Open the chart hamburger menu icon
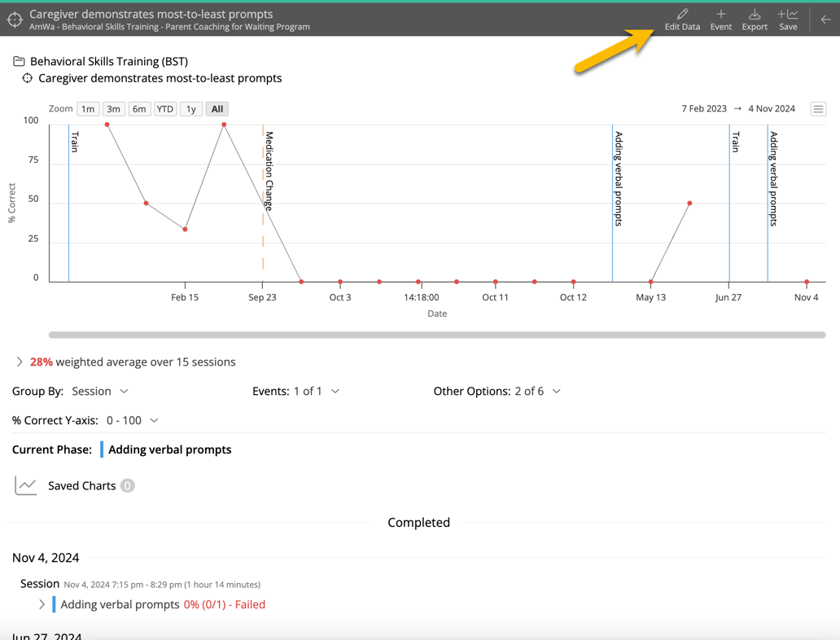 [x=818, y=107]
